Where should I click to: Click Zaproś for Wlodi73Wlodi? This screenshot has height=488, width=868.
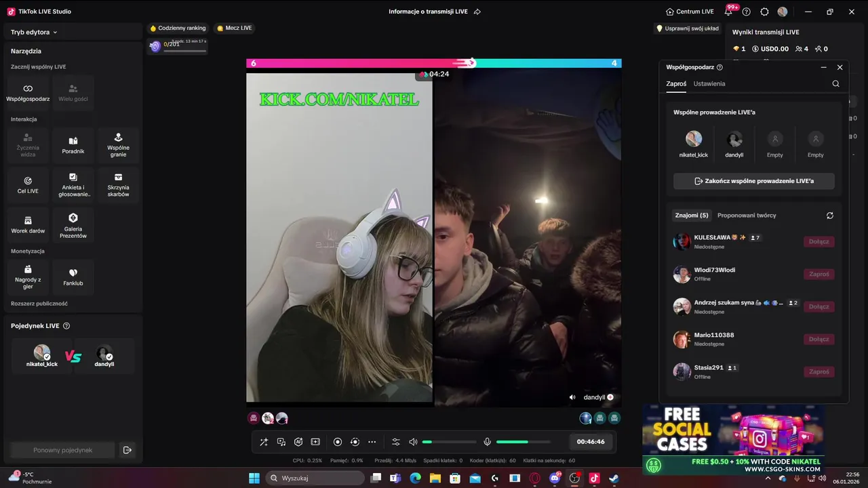[818, 274]
